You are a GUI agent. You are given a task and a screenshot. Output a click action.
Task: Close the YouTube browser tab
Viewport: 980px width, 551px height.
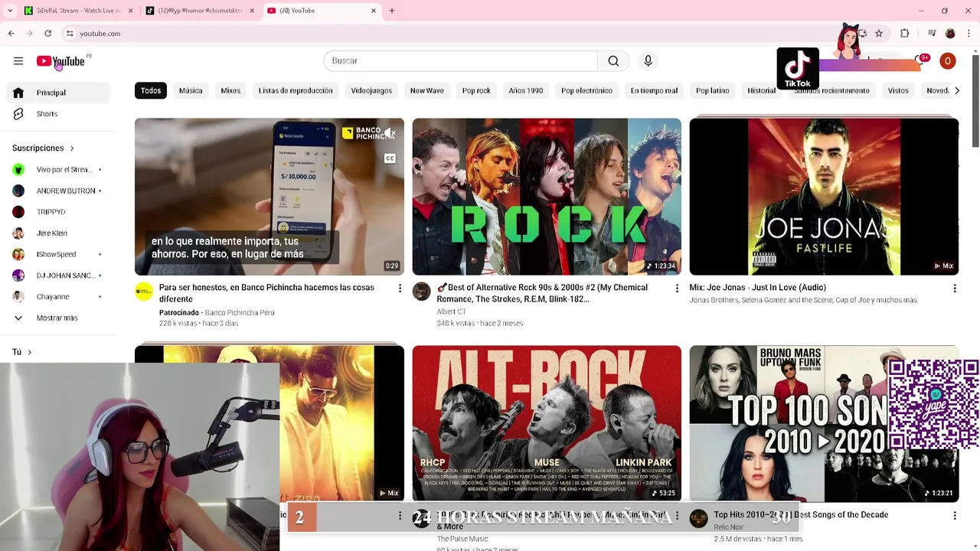click(x=374, y=11)
